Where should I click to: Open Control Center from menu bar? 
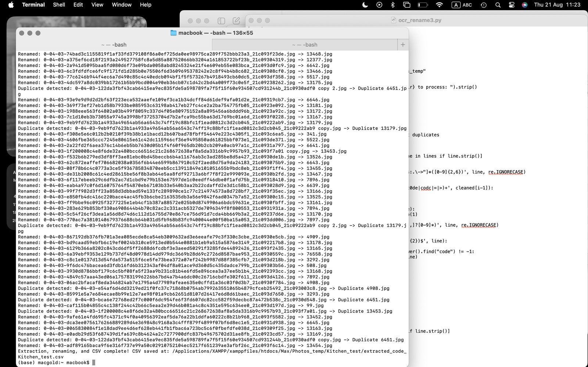tap(511, 5)
